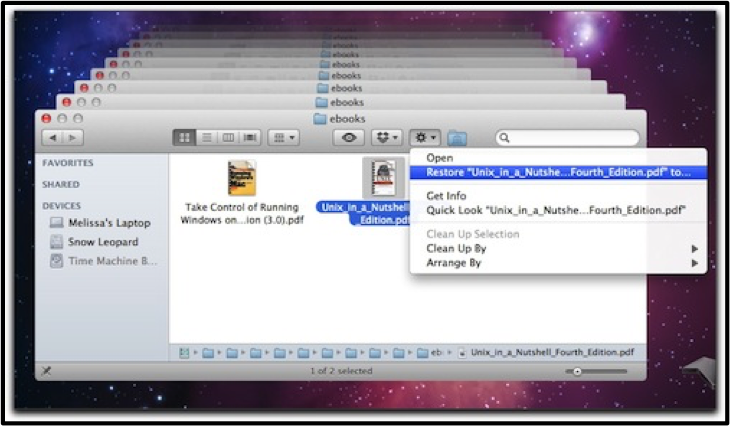Image resolution: width=730 pixels, height=426 pixels.
Task: Click the gear Action menu button
Action: (x=425, y=138)
